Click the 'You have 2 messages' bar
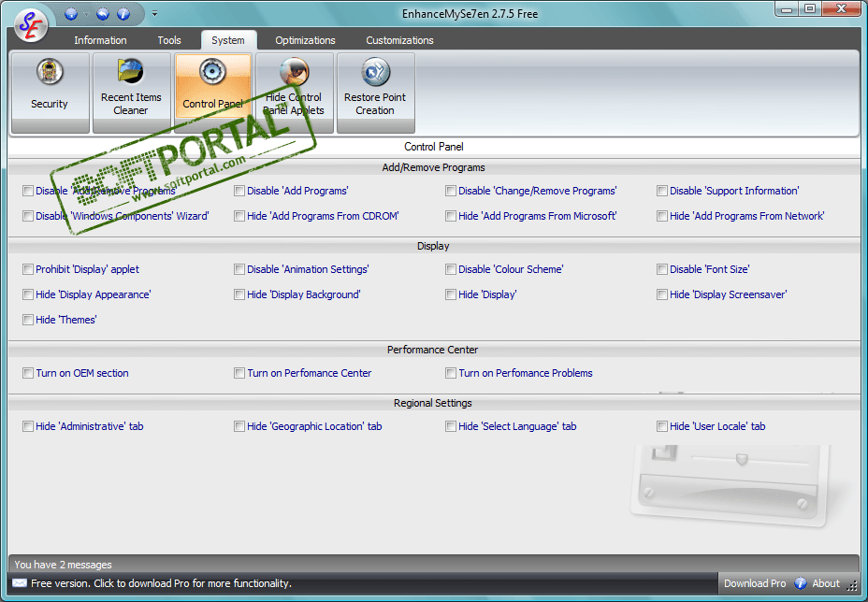Viewport: 868px width, 602px height. (434, 565)
